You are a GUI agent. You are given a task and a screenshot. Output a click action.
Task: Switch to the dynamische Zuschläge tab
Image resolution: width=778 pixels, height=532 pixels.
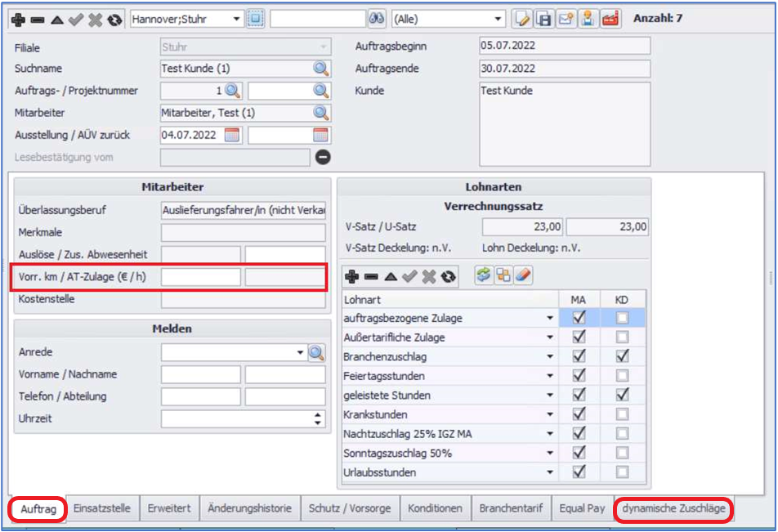point(673,508)
